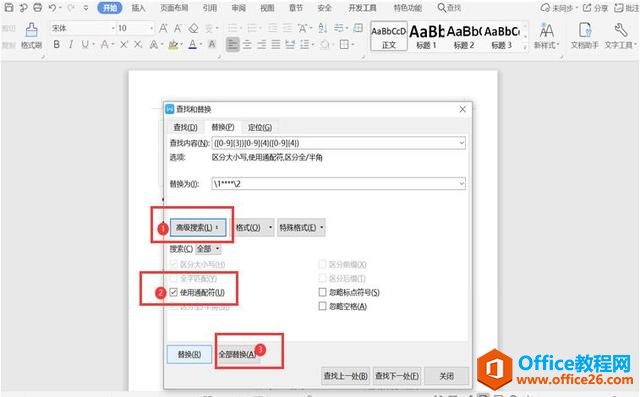Viewport: 640px width, 397px height.
Task: Open the Special Format (特殊格式) dropdown
Action: click(301, 228)
